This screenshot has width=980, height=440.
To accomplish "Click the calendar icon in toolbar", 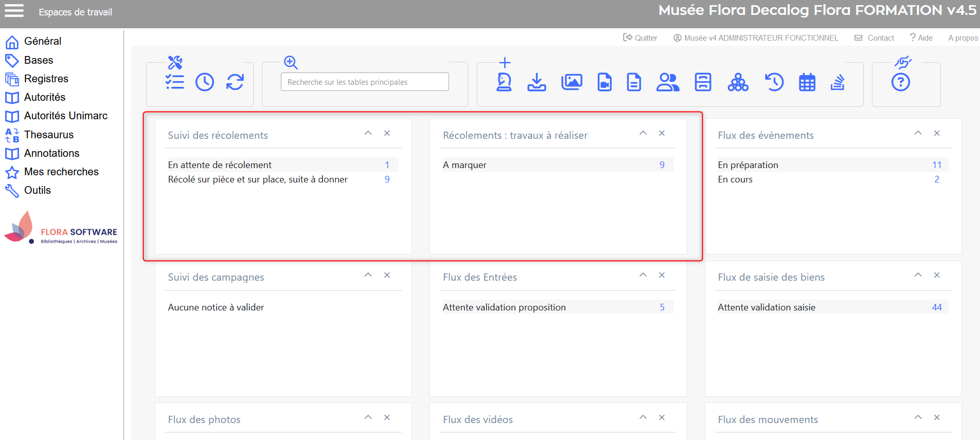I will click(x=807, y=82).
